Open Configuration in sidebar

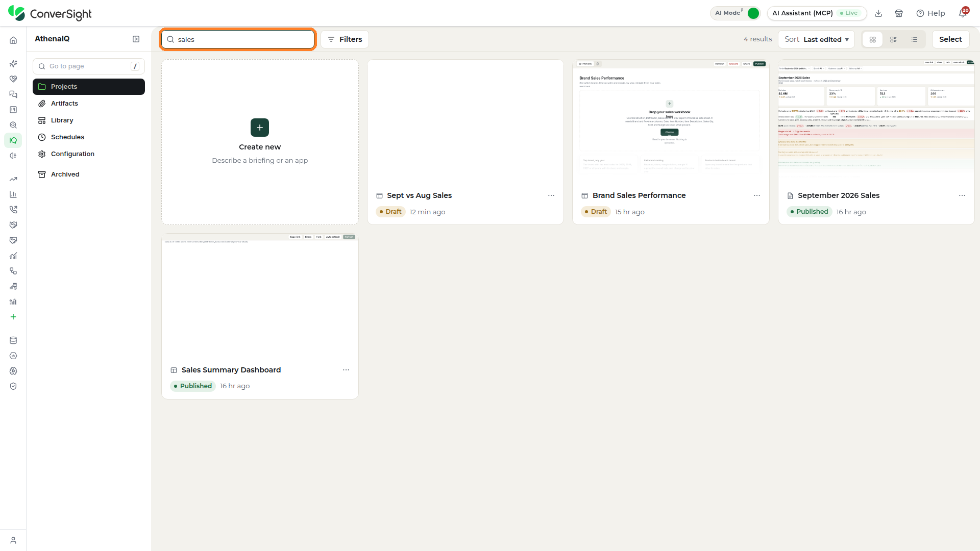coord(89,154)
